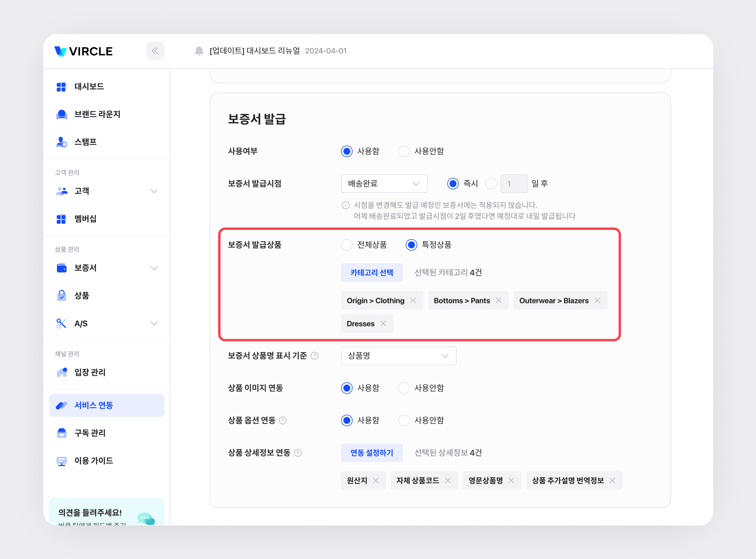The image size is (756, 559).
Task: Click help icon beside 보증서 상품명 표시 기준
Action: tap(314, 356)
